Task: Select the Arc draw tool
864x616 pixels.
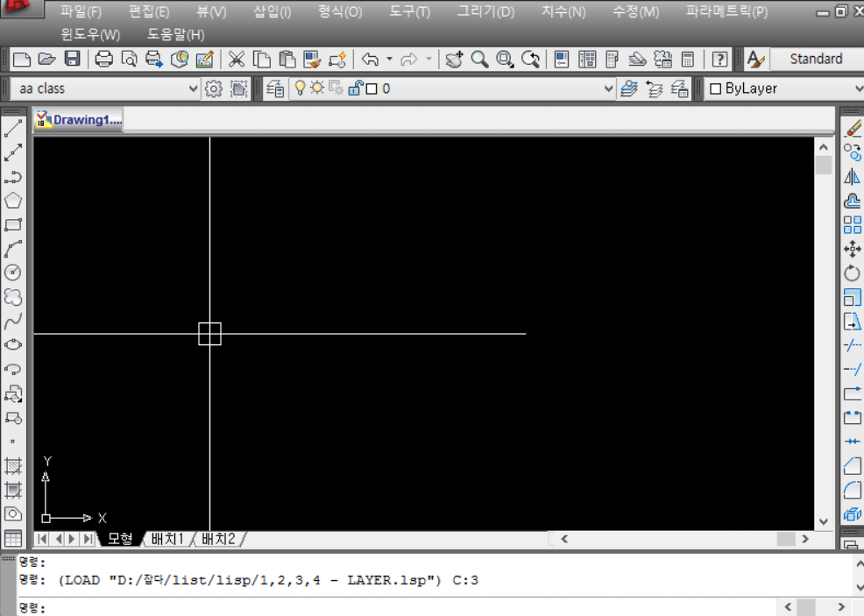Action: tap(12, 249)
